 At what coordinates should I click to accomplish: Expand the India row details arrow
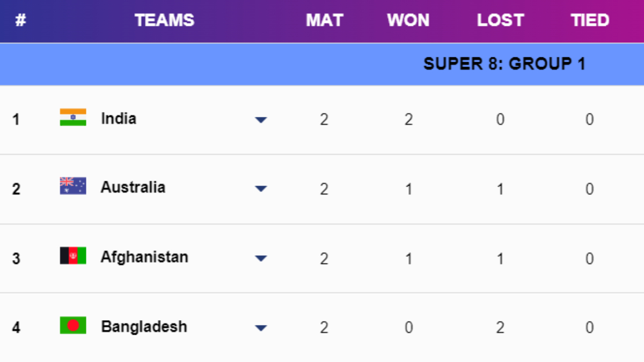pos(261,120)
